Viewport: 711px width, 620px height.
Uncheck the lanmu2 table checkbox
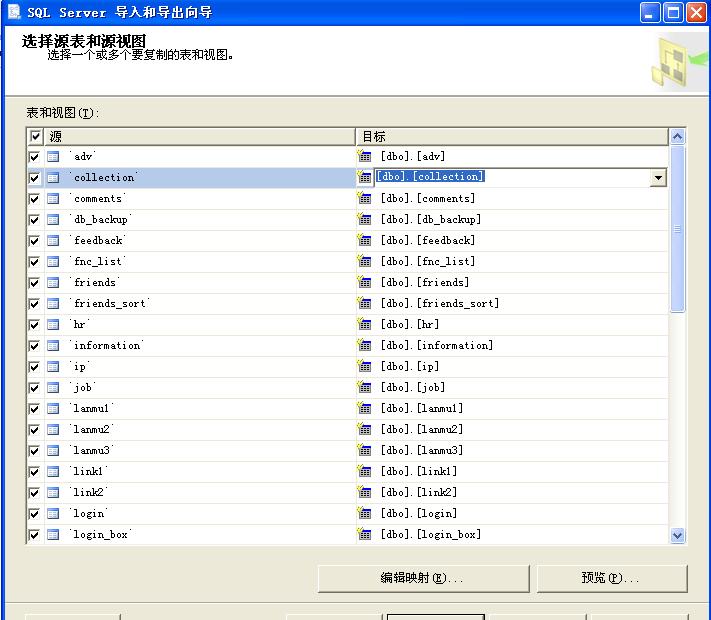[35, 430]
